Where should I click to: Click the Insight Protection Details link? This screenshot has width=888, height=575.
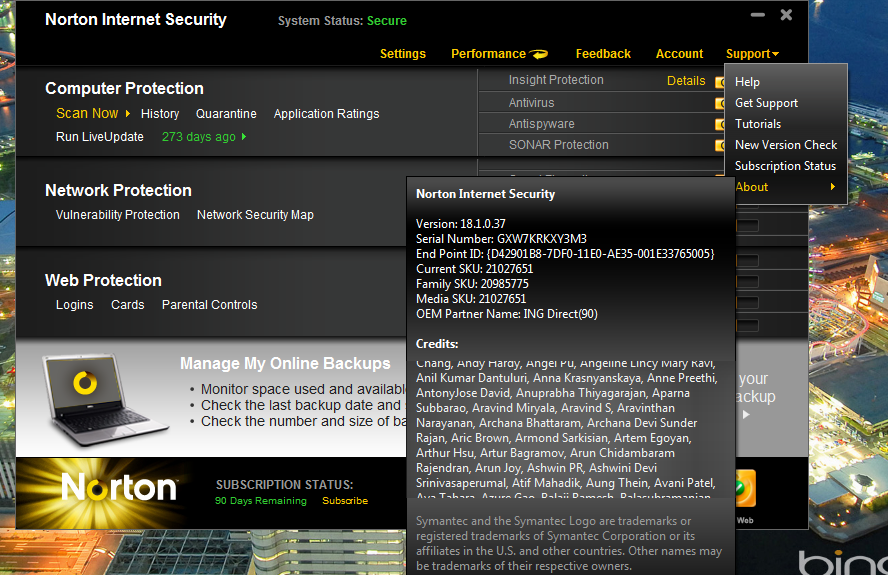[686, 81]
